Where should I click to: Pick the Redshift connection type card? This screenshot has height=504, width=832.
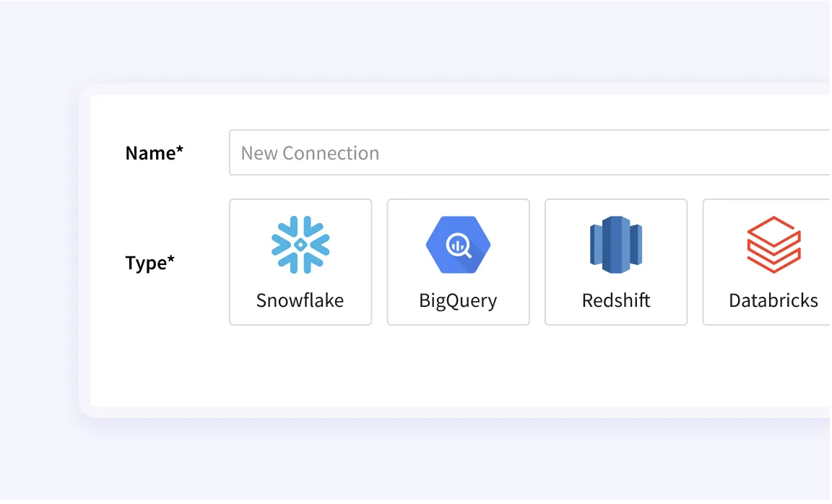tap(616, 262)
